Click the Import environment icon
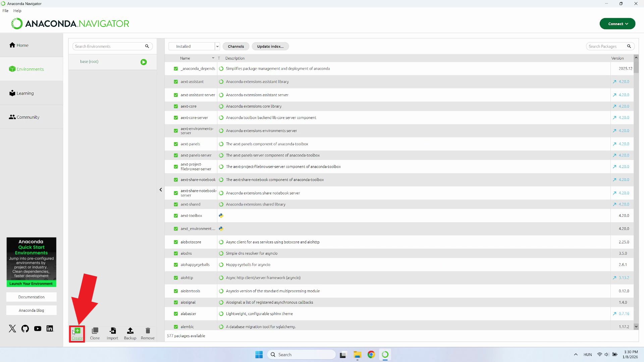This screenshot has width=644, height=362. [x=112, y=331]
